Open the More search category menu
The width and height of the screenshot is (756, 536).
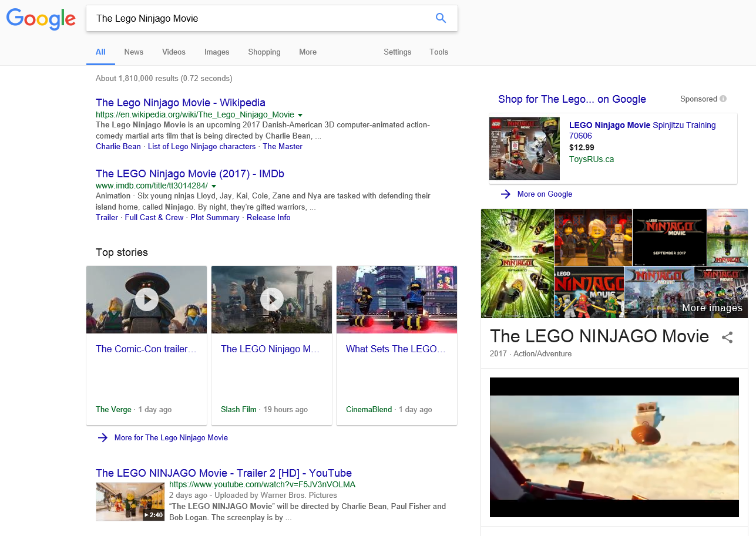click(x=307, y=52)
